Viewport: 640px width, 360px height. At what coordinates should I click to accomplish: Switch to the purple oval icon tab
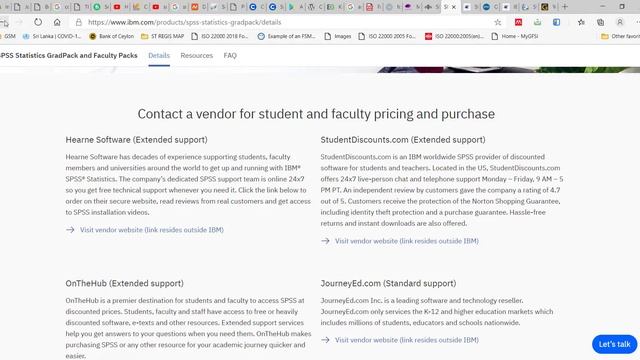pos(408,7)
